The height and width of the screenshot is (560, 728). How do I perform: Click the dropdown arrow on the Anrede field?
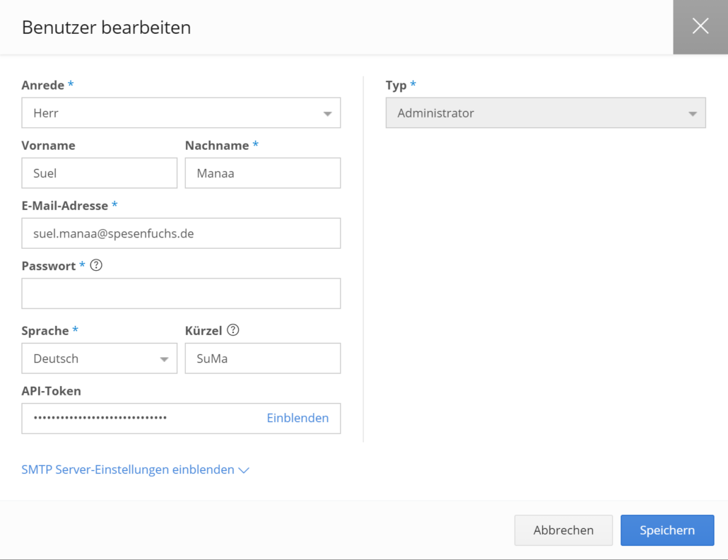click(327, 112)
